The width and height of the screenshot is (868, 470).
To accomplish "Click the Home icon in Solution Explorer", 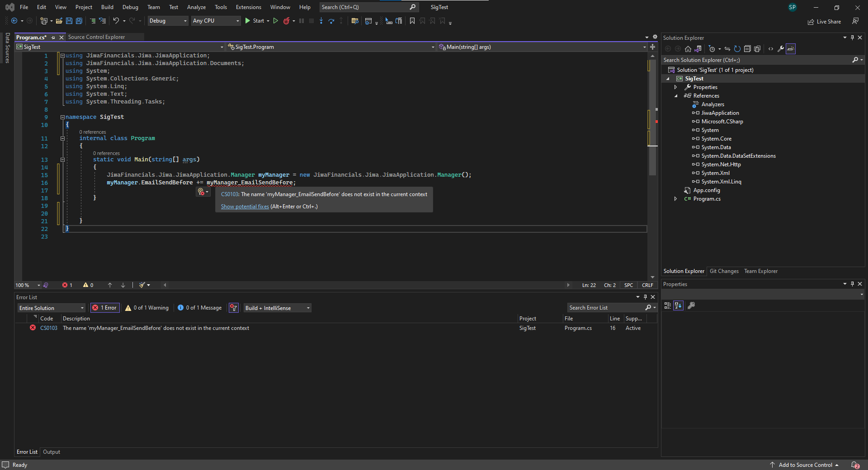I will [x=688, y=49].
